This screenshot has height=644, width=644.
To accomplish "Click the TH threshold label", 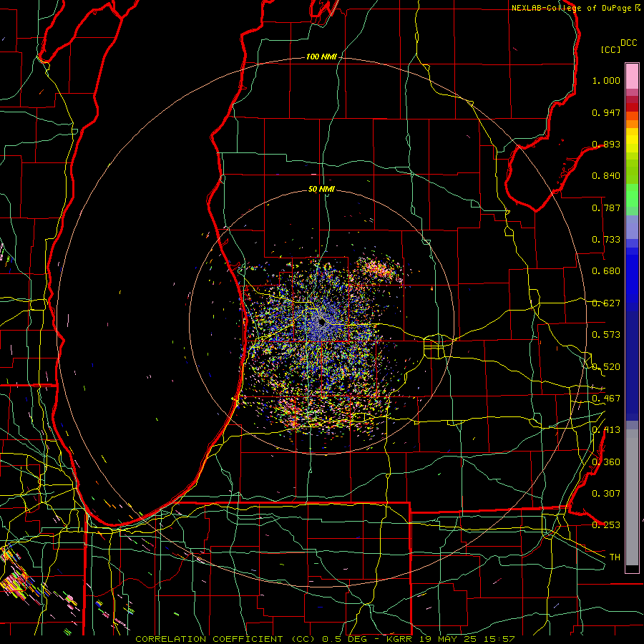I will (615, 557).
